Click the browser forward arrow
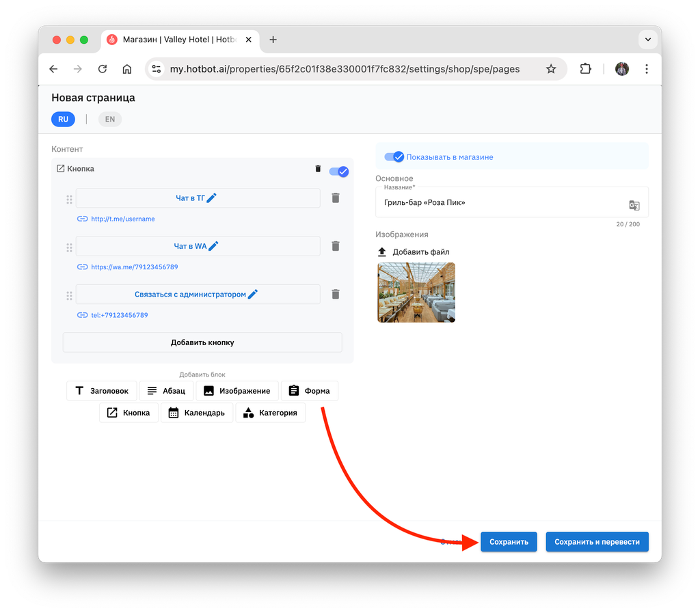The width and height of the screenshot is (700, 613). pyautogui.click(x=78, y=69)
